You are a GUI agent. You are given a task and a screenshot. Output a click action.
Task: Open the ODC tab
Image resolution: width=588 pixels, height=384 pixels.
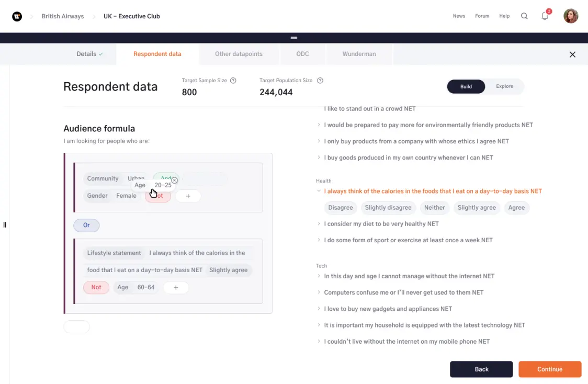click(x=302, y=54)
